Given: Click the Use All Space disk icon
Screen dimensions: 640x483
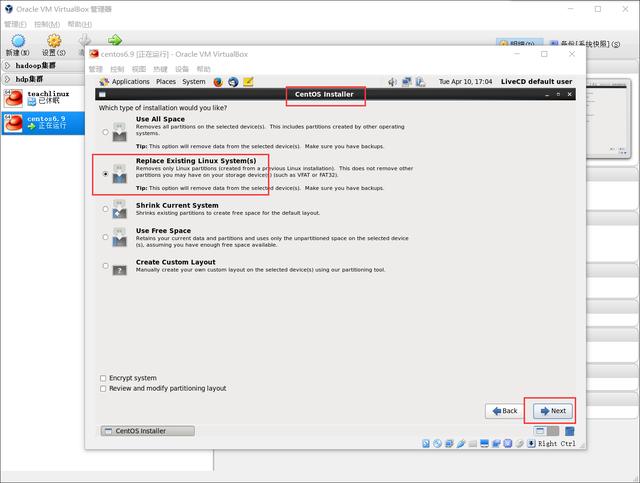Looking at the screenshot, I should click(119, 132).
